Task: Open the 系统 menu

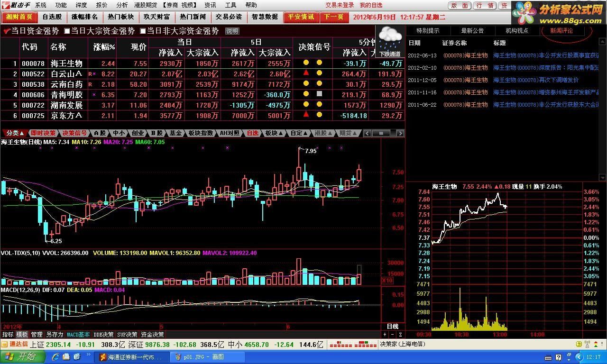Action: click(41, 5)
